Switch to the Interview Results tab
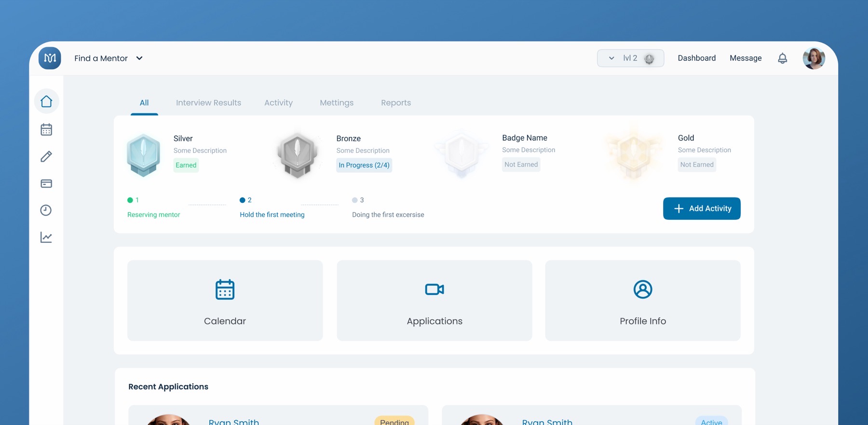Screen dimensions: 868x425 [208, 103]
